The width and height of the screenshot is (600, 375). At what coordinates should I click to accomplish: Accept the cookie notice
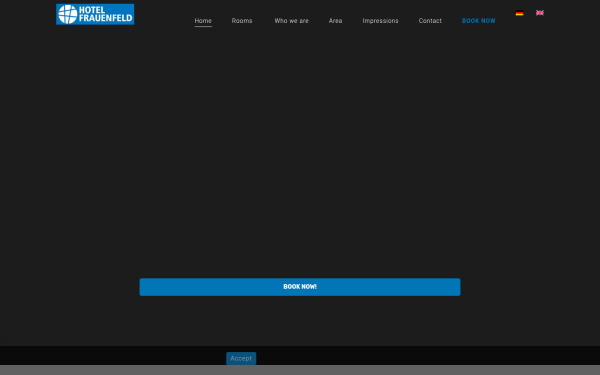point(241,359)
